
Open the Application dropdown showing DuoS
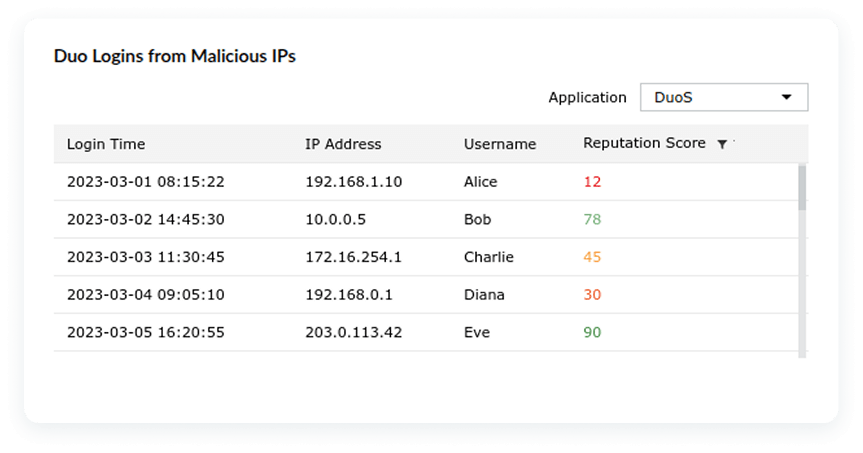coord(723,97)
